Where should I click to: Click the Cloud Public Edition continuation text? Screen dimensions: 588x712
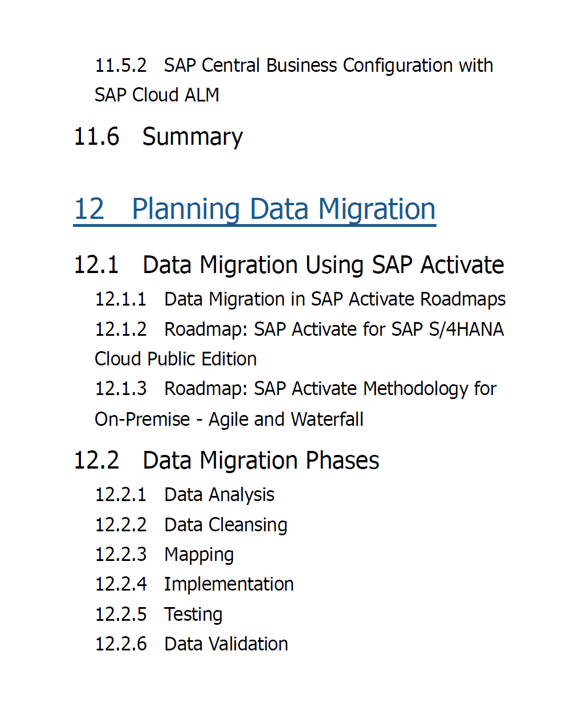tap(175, 359)
